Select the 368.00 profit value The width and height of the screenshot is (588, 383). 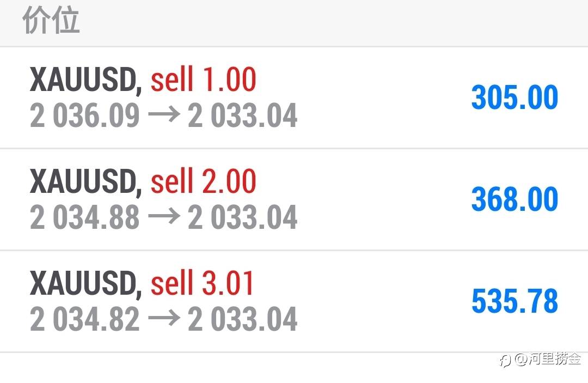[514, 199]
